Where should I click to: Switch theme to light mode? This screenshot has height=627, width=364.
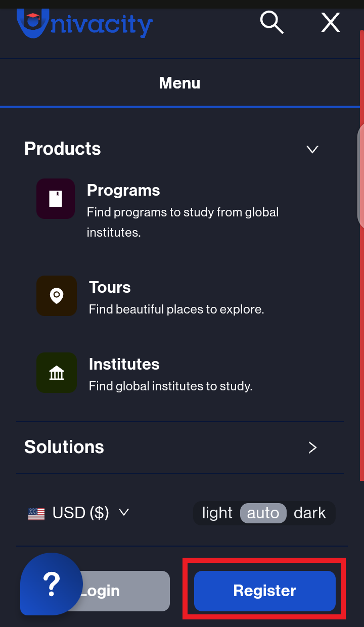[217, 513]
